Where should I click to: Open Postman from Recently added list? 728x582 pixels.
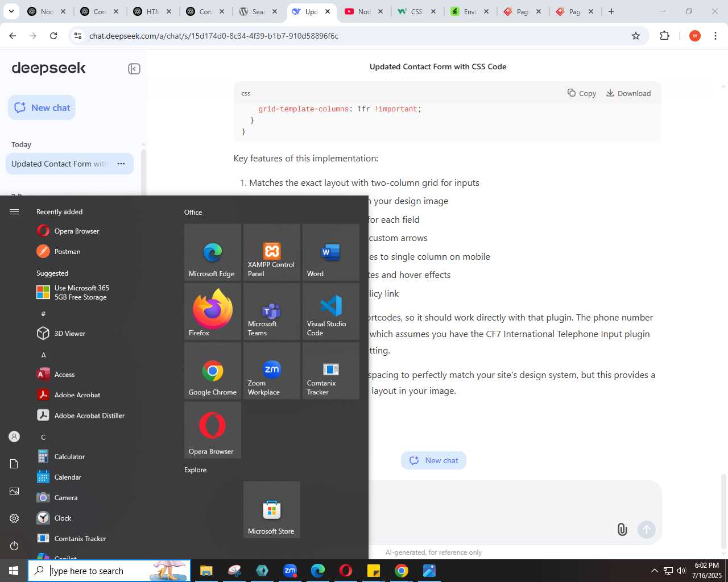click(102, 251)
